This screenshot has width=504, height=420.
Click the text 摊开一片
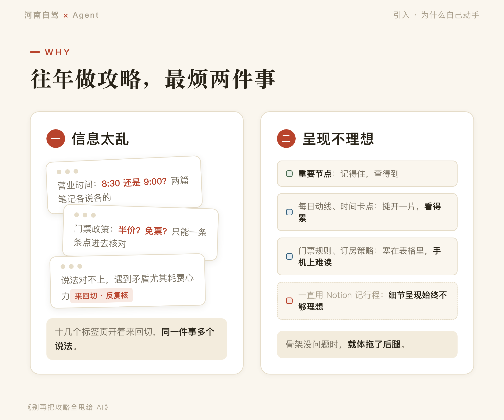(x=399, y=206)
